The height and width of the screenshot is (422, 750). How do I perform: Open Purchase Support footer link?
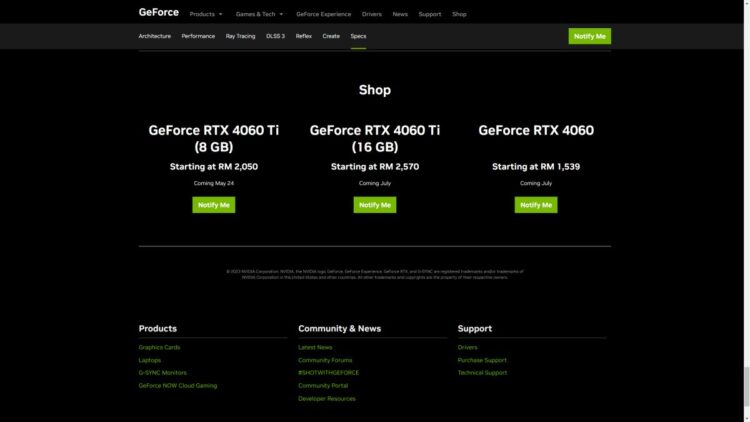point(482,360)
